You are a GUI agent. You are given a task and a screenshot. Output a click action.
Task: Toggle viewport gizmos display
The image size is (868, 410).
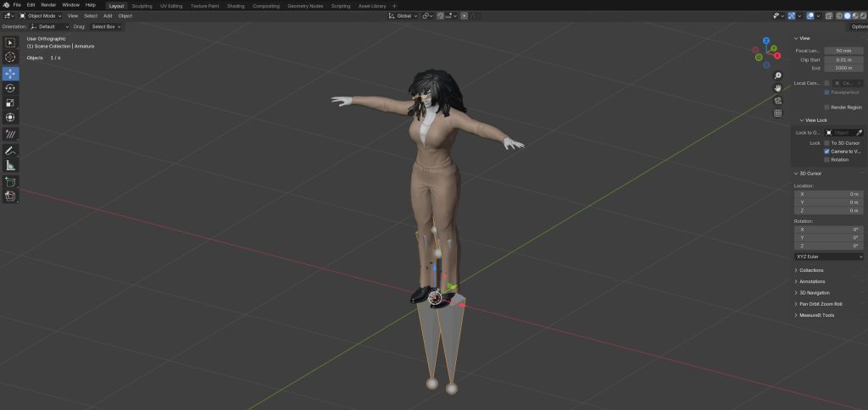[791, 16]
